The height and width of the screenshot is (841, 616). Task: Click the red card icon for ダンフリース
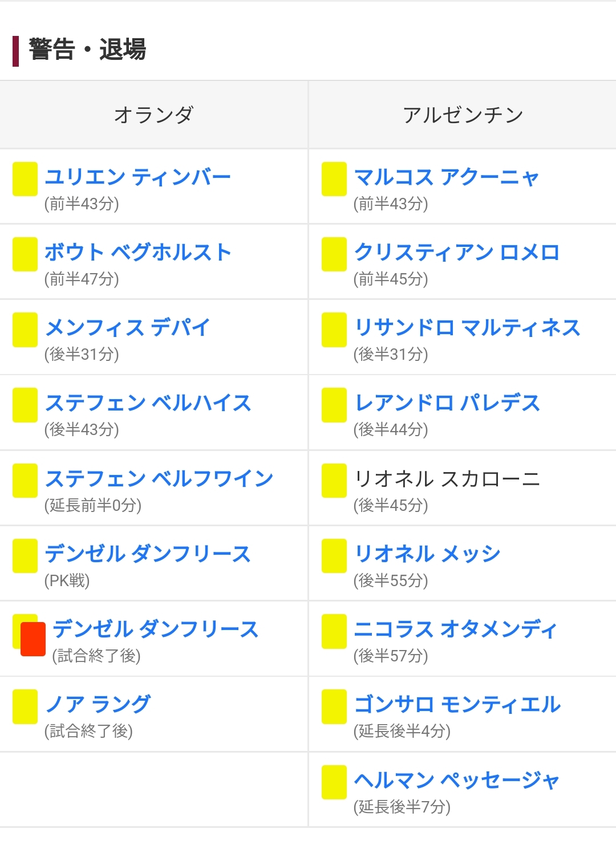click(x=33, y=640)
